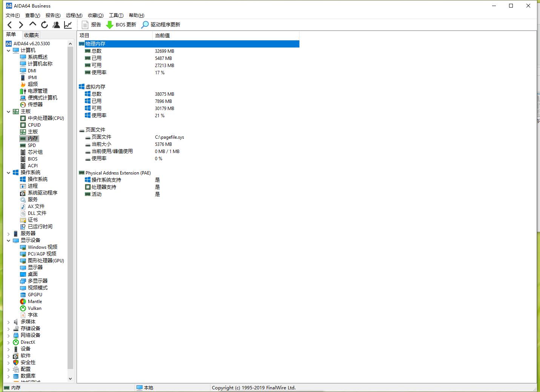Viewport: 540px width, 392px height.
Task: Open the 收藏(O) menu
Action: click(x=95, y=15)
